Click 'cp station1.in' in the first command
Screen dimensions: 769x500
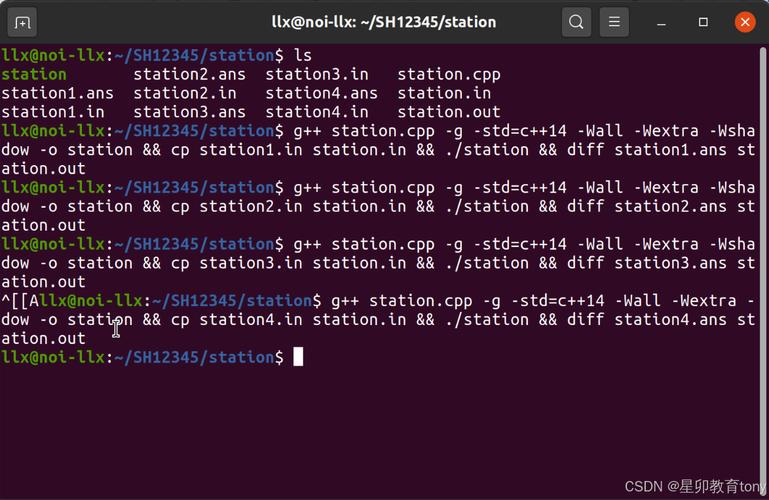coord(237,150)
